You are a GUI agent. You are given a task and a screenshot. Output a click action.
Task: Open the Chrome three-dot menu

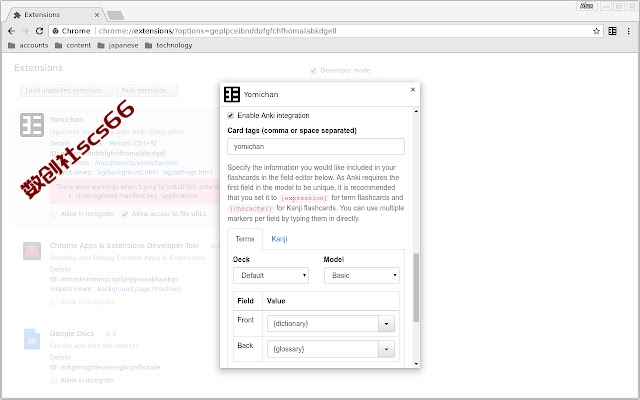(629, 31)
